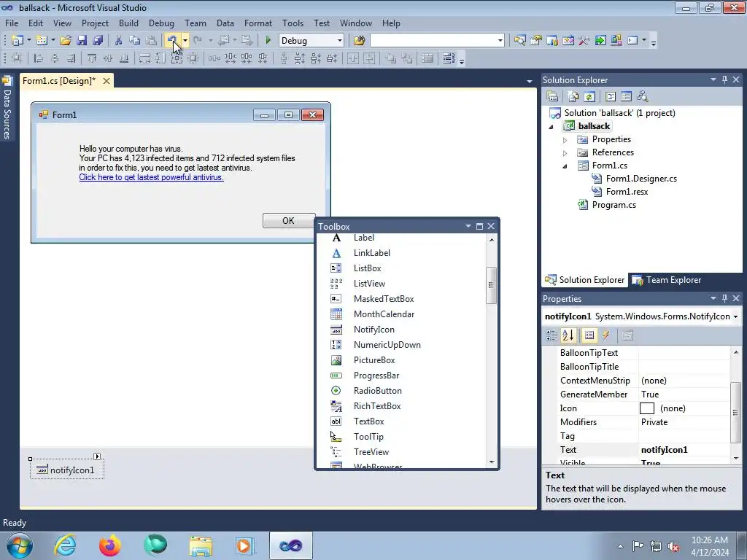The image size is (747, 560).
Task: Open Internet Explorer from the taskbar
Action: coord(65,545)
